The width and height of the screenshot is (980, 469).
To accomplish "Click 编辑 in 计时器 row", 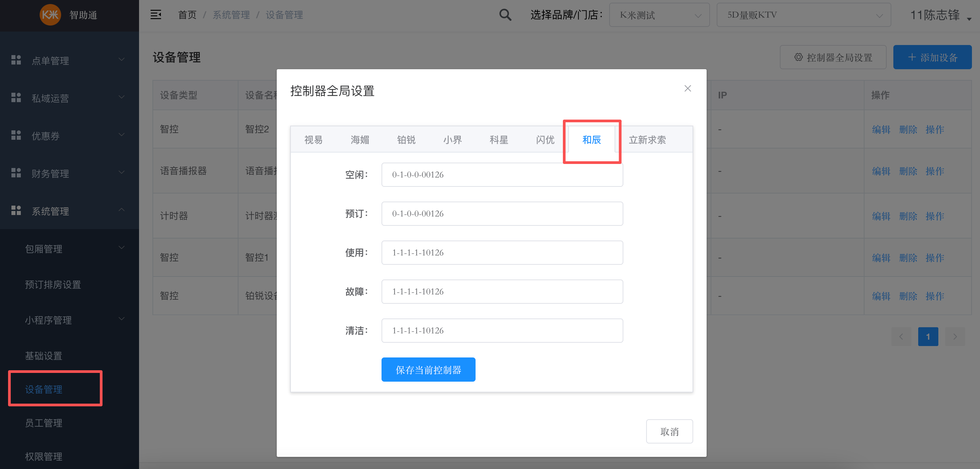I will pos(881,216).
